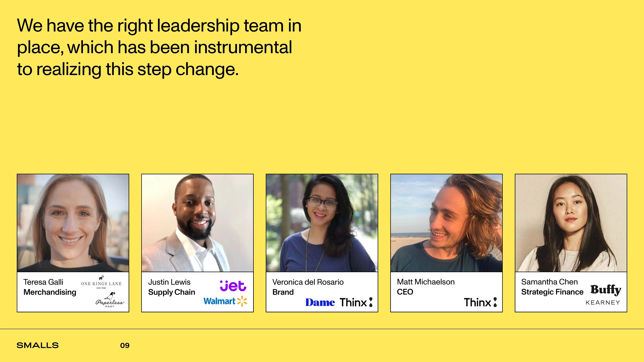Click the photo above Justin Lewis
This screenshot has height=362, width=644.
197,223
